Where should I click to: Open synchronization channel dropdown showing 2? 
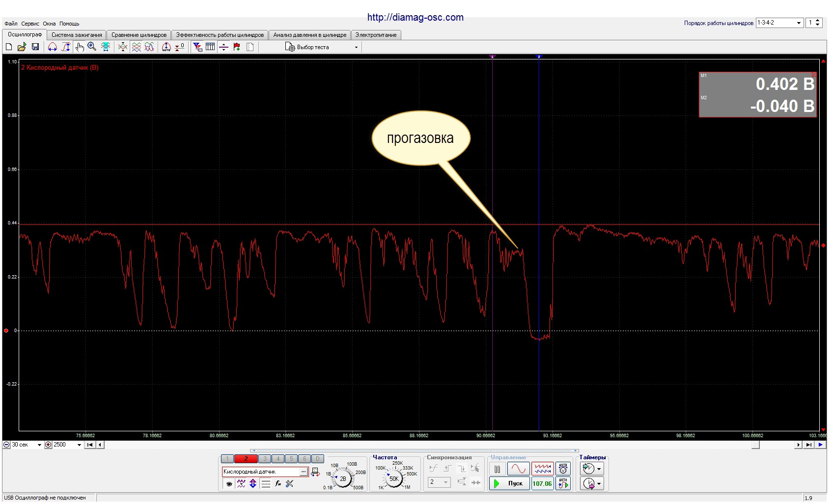click(x=439, y=482)
